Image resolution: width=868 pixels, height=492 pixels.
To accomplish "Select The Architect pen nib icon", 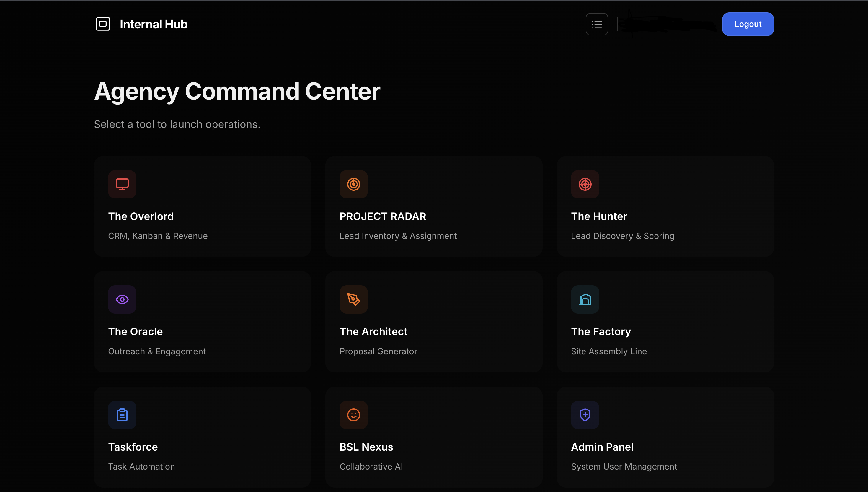I will (x=353, y=299).
